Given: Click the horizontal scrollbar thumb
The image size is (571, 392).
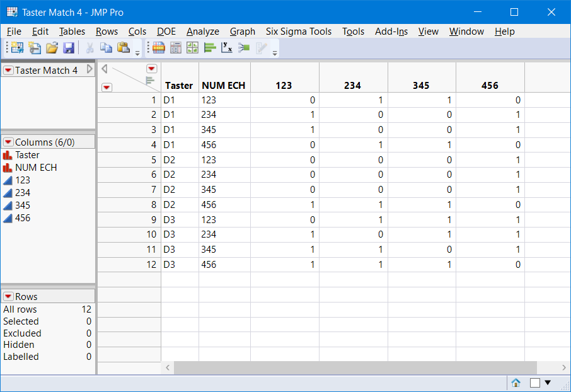Looking at the screenshot, I should 355,367.
